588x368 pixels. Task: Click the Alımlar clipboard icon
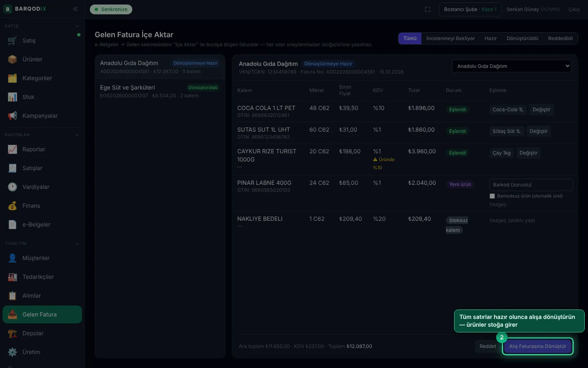12,296
